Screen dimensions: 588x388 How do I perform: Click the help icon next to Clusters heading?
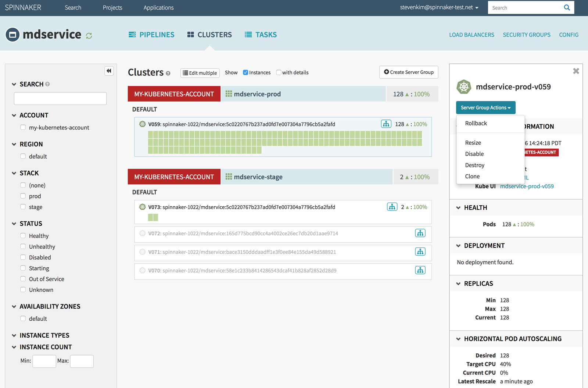click(168, 73)
